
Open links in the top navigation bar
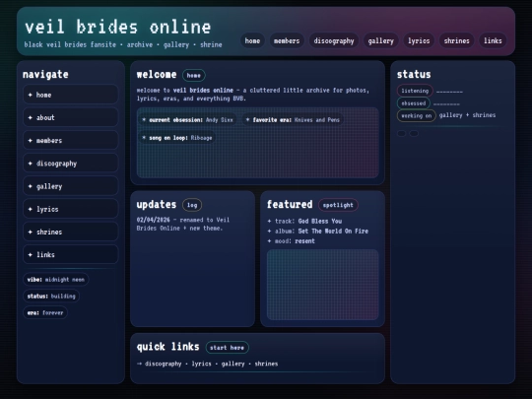pos(493,40)
